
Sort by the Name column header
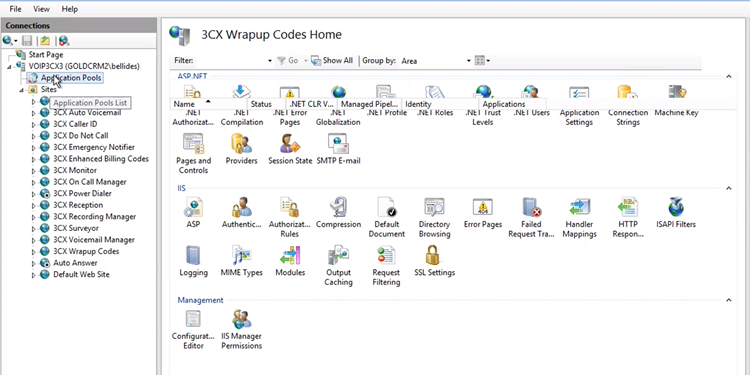[208, 104]
